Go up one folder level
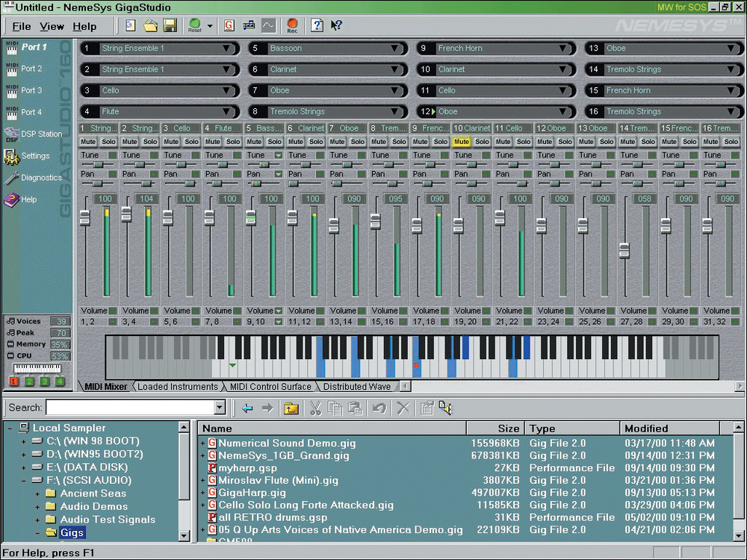The width and height of the screenshot is (747, 560). coord(291,408)
